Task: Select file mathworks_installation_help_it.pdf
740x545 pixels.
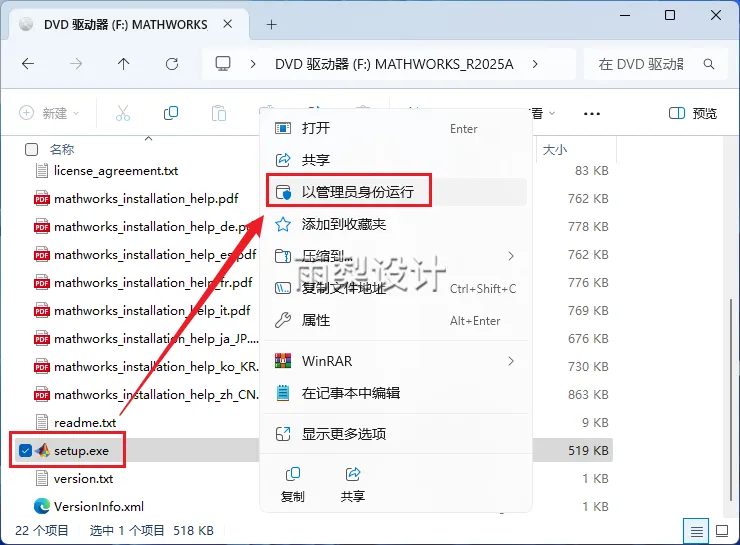Action: click(x=152, y=310)
